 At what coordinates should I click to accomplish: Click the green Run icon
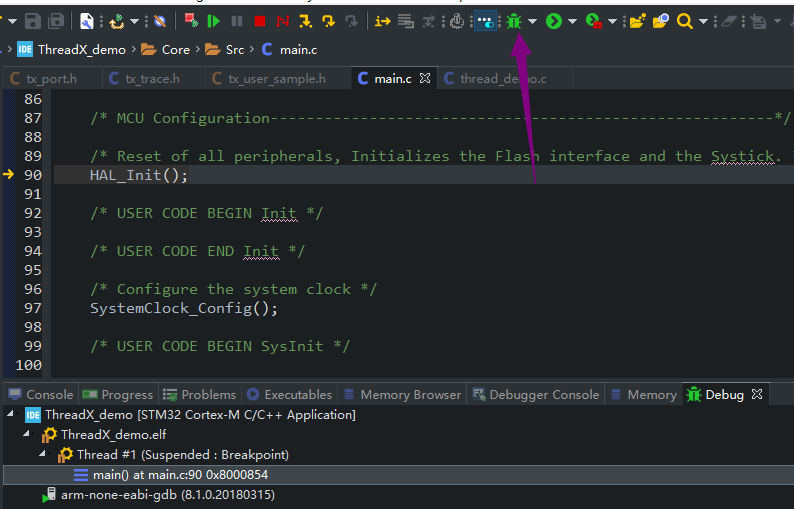[x=553, y=21]
